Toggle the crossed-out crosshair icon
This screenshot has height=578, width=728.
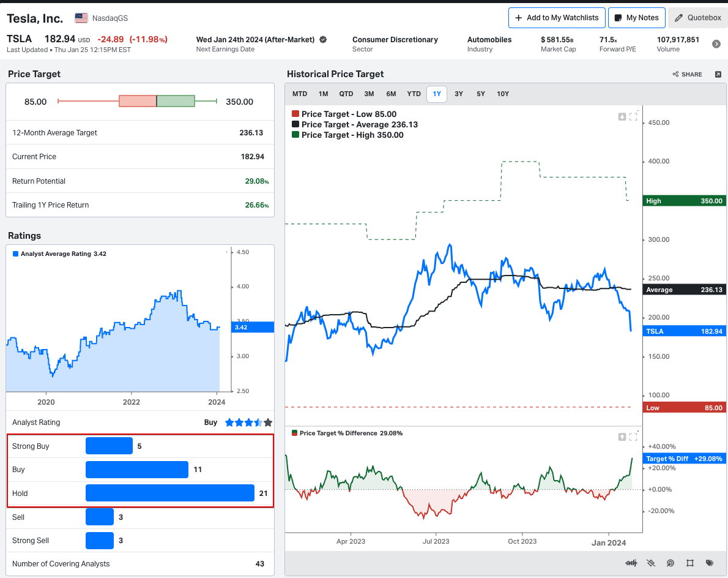[651, 563]
